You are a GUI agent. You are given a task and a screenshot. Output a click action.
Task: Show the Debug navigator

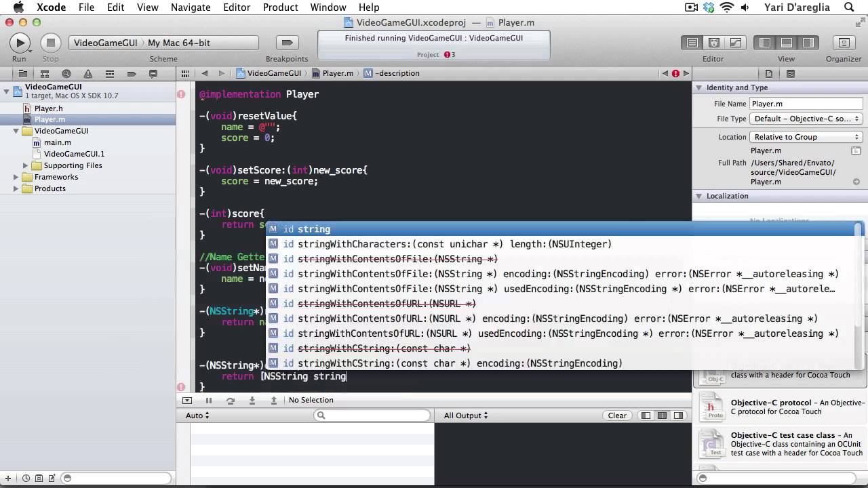pos(110,74)
